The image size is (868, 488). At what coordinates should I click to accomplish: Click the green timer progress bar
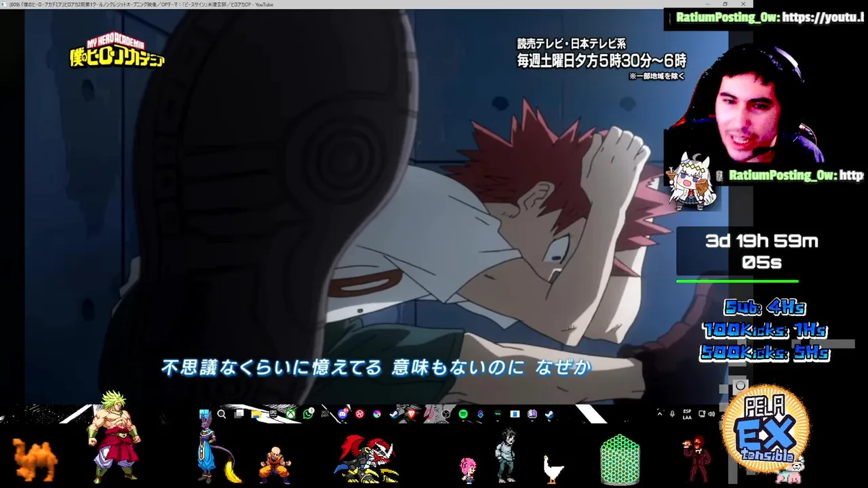(x=737, y=281)
